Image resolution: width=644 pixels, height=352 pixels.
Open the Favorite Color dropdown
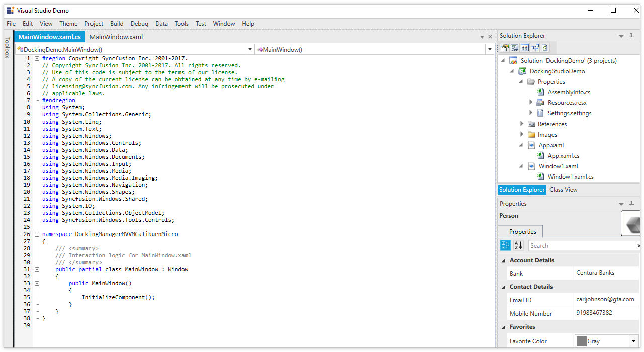pos(633,341)
